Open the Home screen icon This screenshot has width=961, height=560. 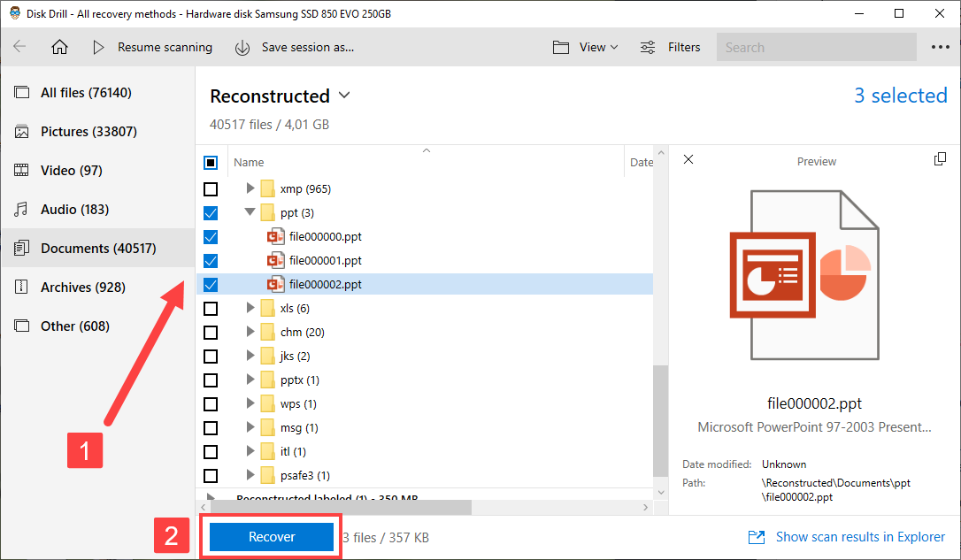pyautogui.click(x=59, y=47)
